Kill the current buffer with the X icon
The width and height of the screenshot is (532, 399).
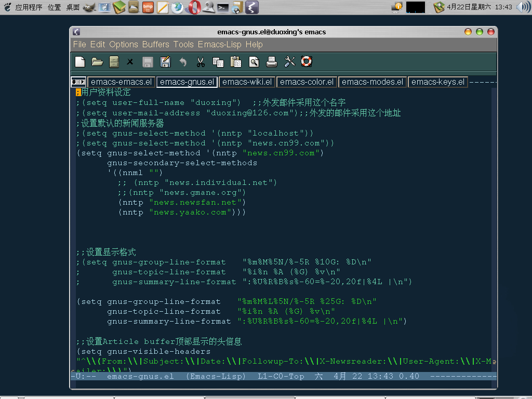pyautogui.click(x=130, y=62)
